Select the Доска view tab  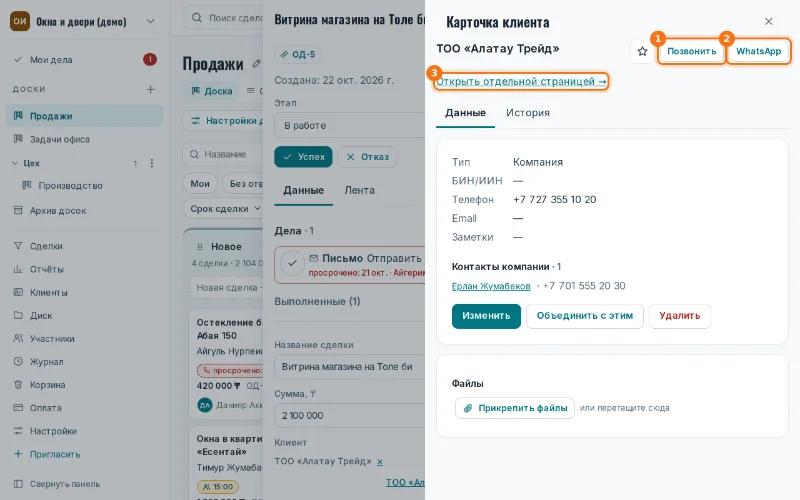pyautogui.click(x=212, y=91)
